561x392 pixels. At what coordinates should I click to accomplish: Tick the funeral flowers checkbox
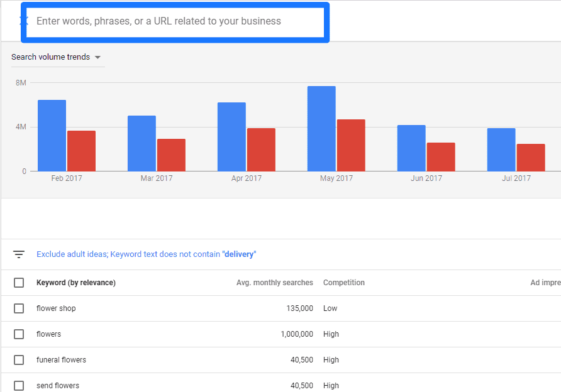(x=19, y=360)
